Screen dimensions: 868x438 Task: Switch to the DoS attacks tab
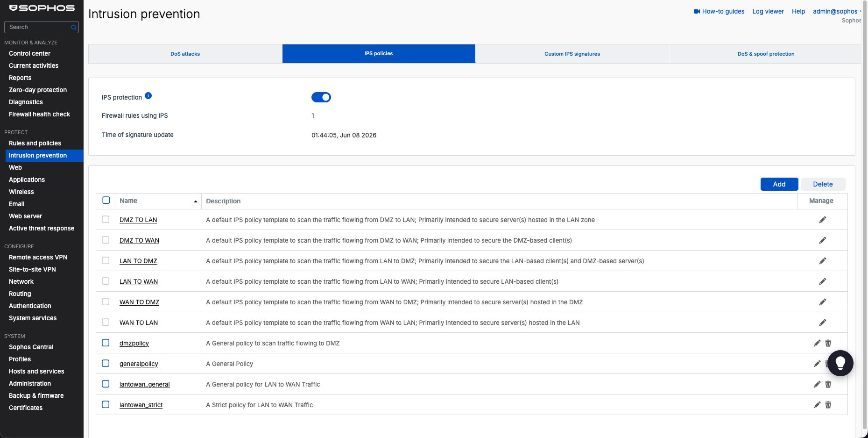tap(185, 54)
